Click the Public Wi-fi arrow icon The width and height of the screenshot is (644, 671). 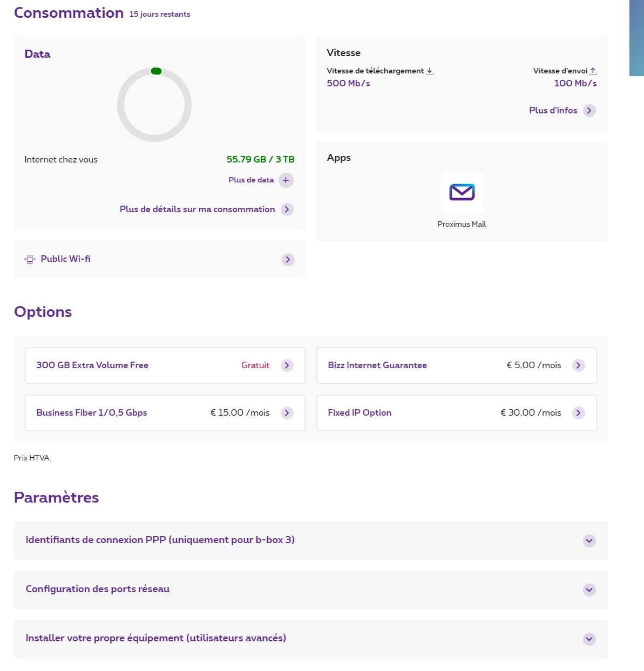(288, 260)
